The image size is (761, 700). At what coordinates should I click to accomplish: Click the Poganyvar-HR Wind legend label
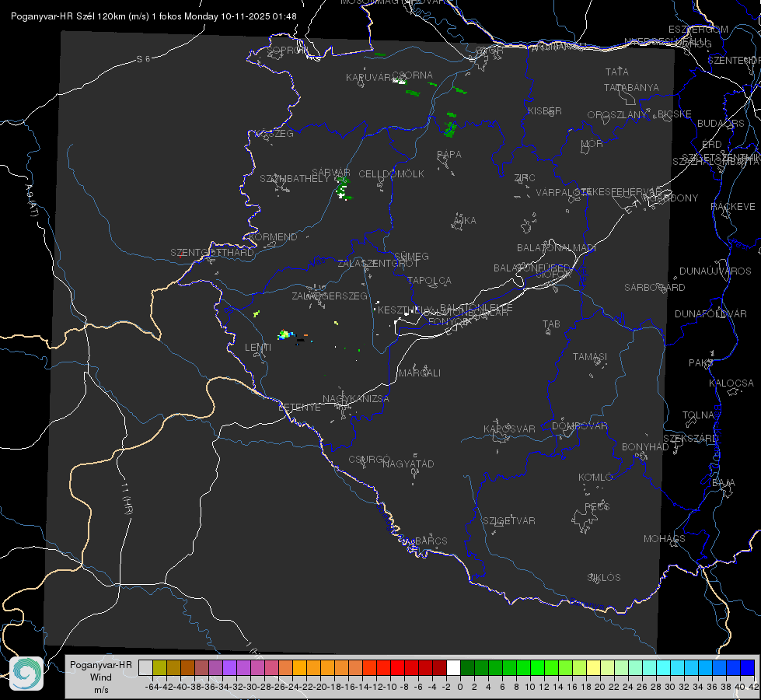click(101, 677)
